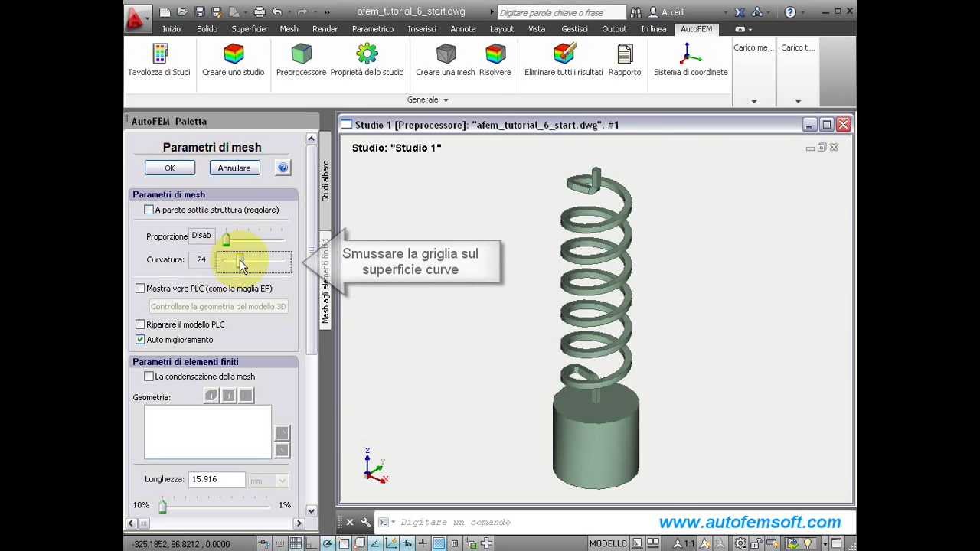The image size is (980, 551).
Task: Click the Print icon in quick access toolbar
Action: 260,12
